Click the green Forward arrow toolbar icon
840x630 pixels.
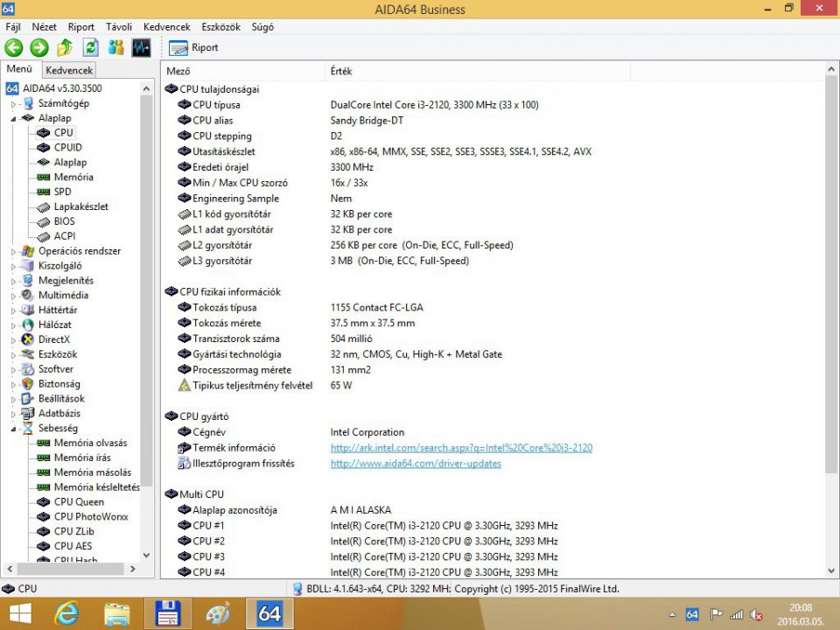[x=39, y=47]
